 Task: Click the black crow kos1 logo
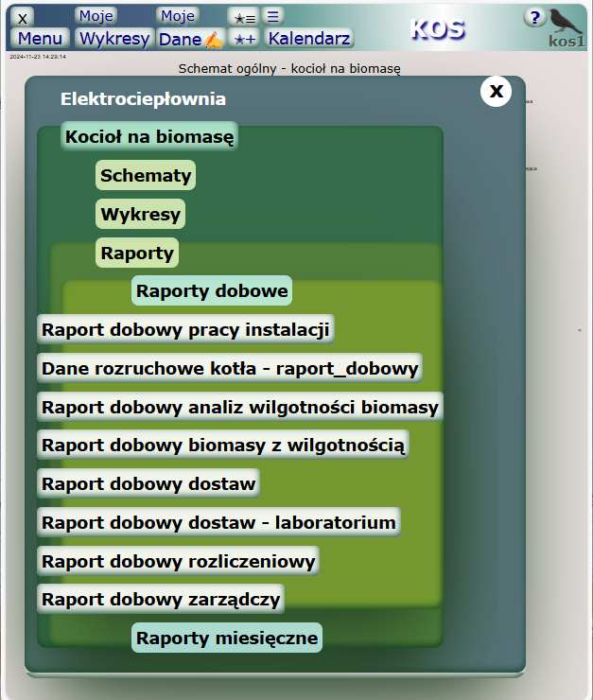click(x=567, y=26)
